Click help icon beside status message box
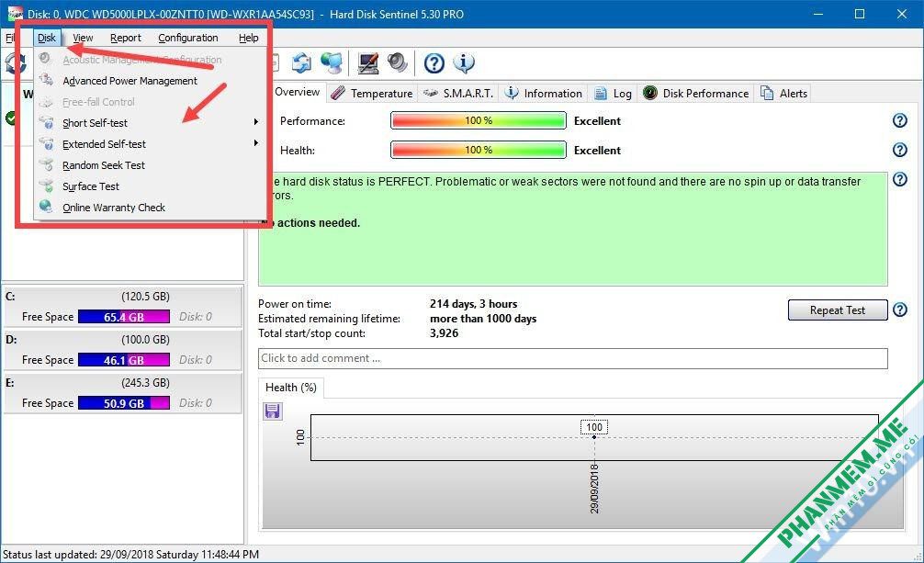The width and height of the screenshot is (924, 563). [x=900, y=179]
